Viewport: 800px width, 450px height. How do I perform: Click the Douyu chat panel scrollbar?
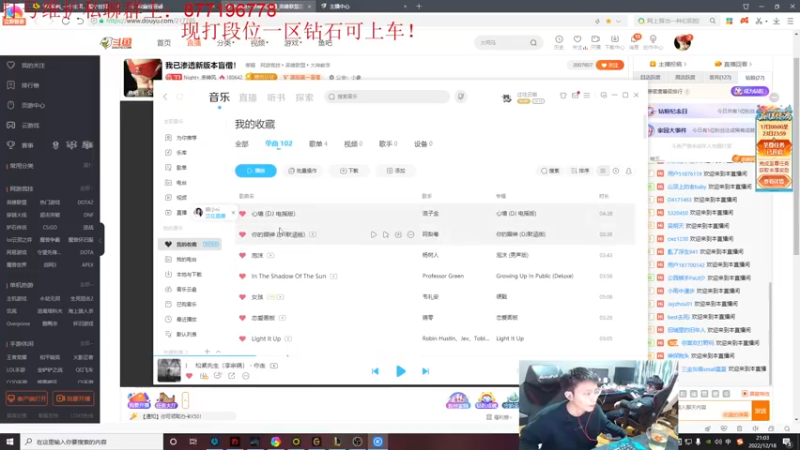coord(770,334)
